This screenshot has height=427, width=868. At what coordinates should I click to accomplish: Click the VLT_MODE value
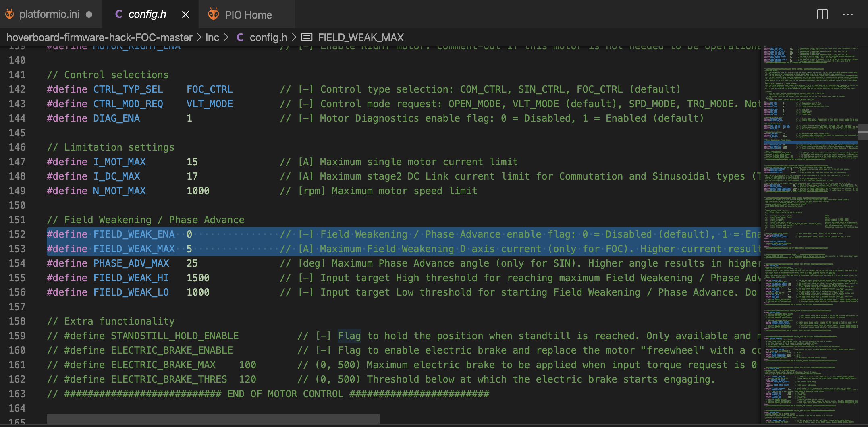210,104
